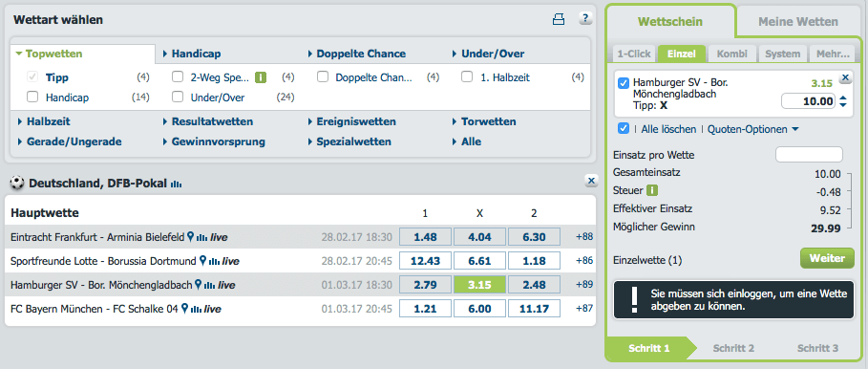Click the info icon beside Steuer
Screen dimensions: 868x369
pyautogui.click(x=652, y=190)
